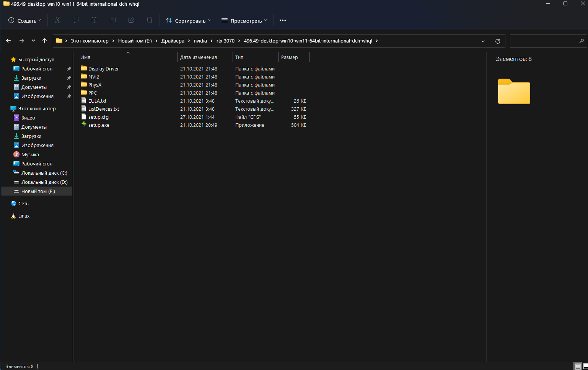Select Новый том (E:) in sidebar
588x370 pixels.
(x=37, y=191)
